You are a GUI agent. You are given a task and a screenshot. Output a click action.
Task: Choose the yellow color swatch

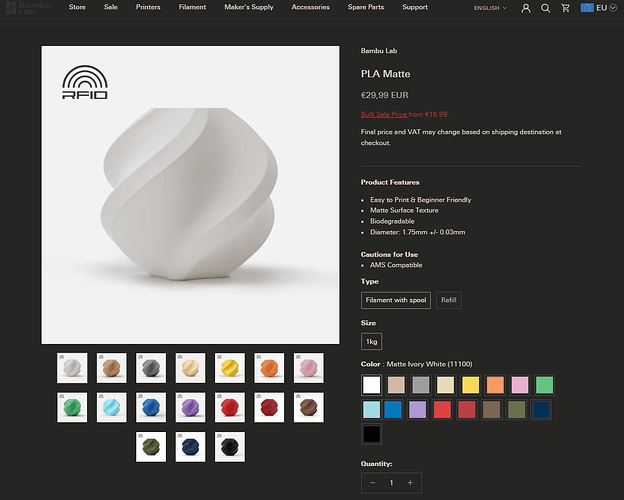coord(470,385)
